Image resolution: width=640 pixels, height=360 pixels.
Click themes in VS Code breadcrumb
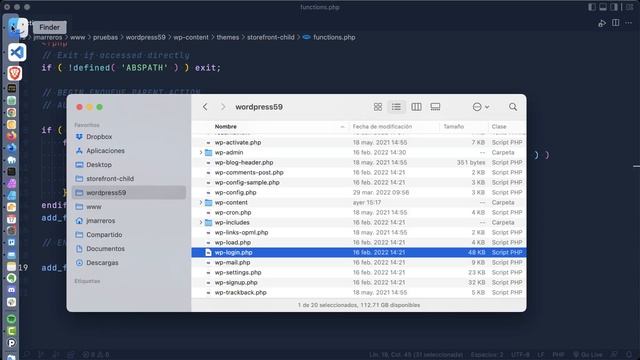228,37
